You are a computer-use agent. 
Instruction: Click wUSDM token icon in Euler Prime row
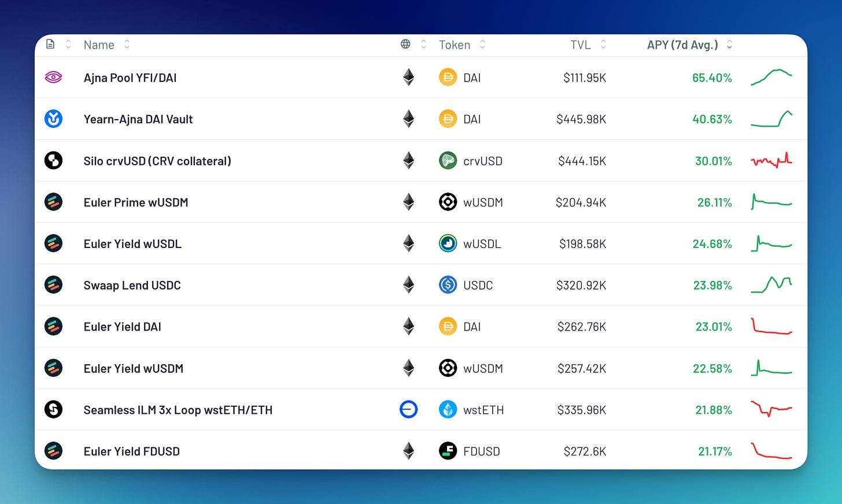pos(448,202)
